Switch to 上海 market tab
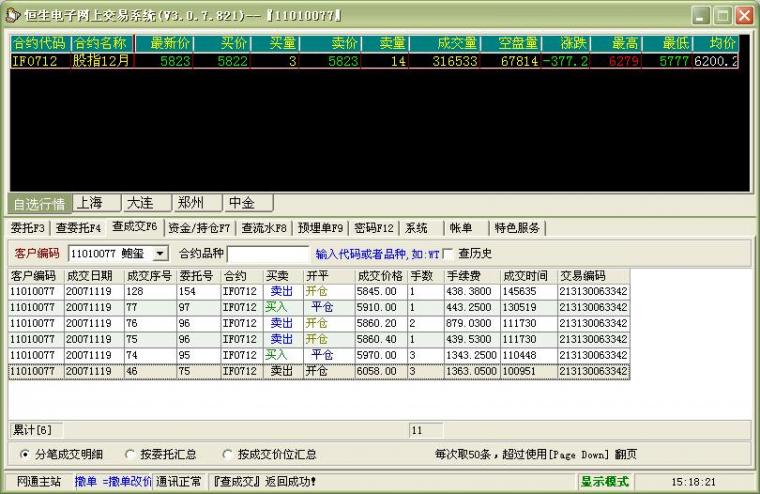The width and height of the screenshot is (760, 494). click(96, 203)
